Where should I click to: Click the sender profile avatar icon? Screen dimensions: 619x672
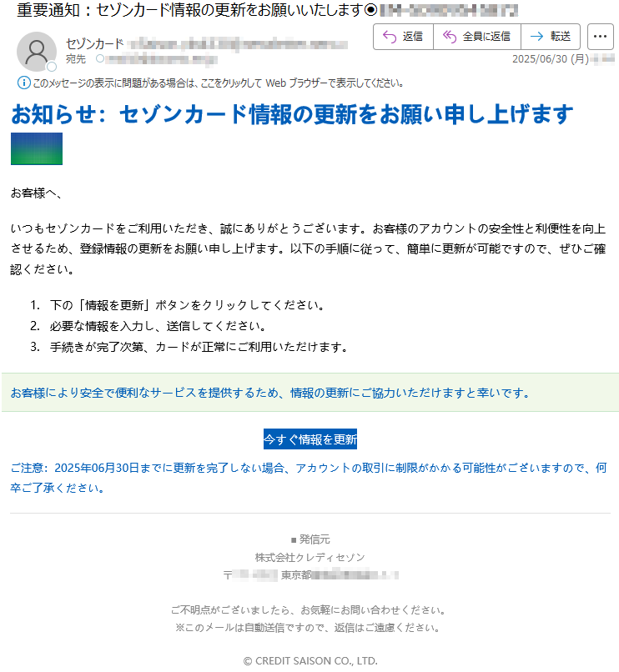37,52
